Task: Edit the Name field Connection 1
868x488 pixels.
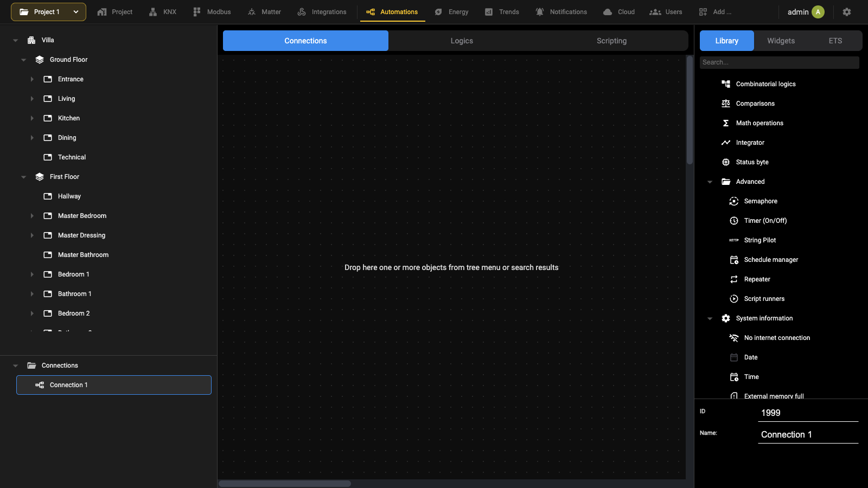Action: tap(808, 435)
